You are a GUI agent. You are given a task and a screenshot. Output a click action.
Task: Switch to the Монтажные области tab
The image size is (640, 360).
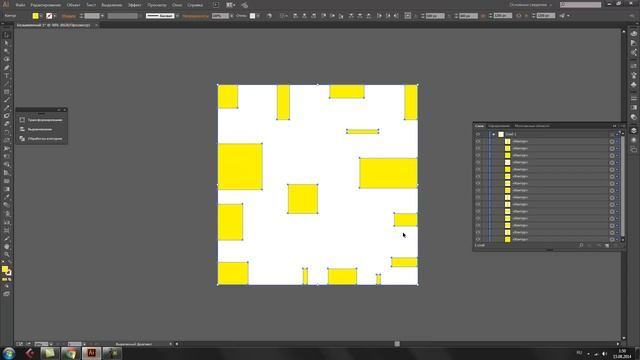532,126
